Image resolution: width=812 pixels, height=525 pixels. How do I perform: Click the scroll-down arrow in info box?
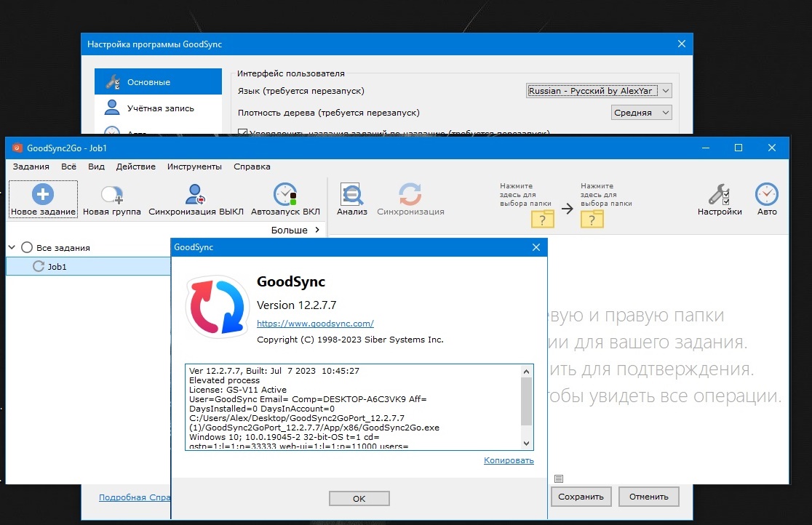[x=526, y=443]
